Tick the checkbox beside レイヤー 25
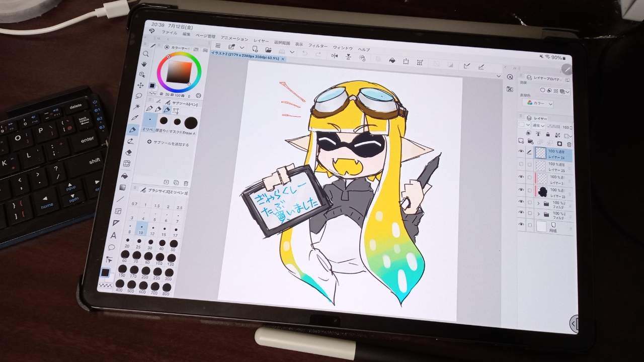Screen dimensions: 644x362 point(529,164)
